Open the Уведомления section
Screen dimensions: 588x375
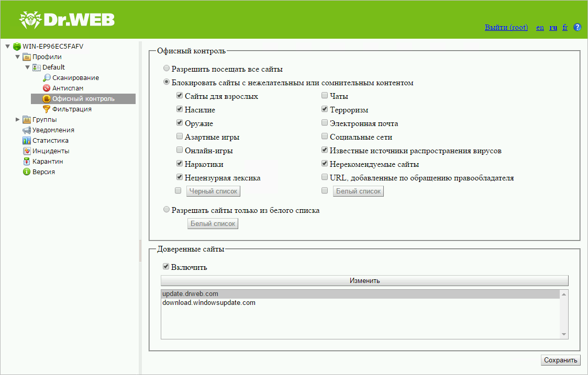[x=53, y=130]
